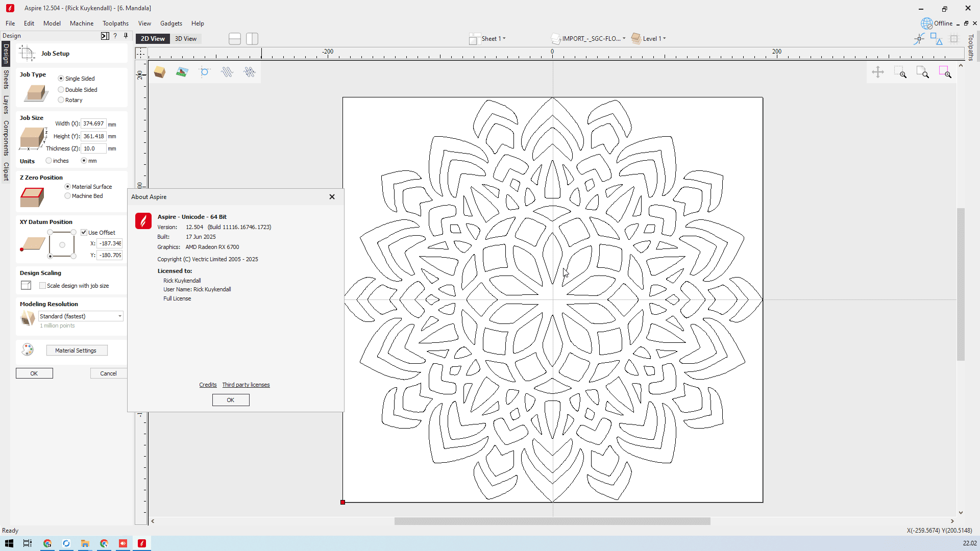Click the pan view tool icon

(x=878, y=72)
